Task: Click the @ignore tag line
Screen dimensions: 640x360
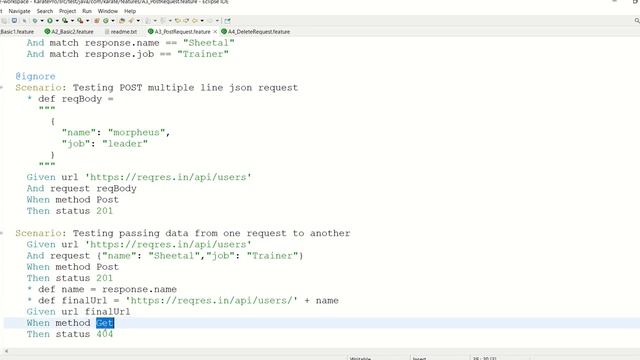Action: coord(36,76)
